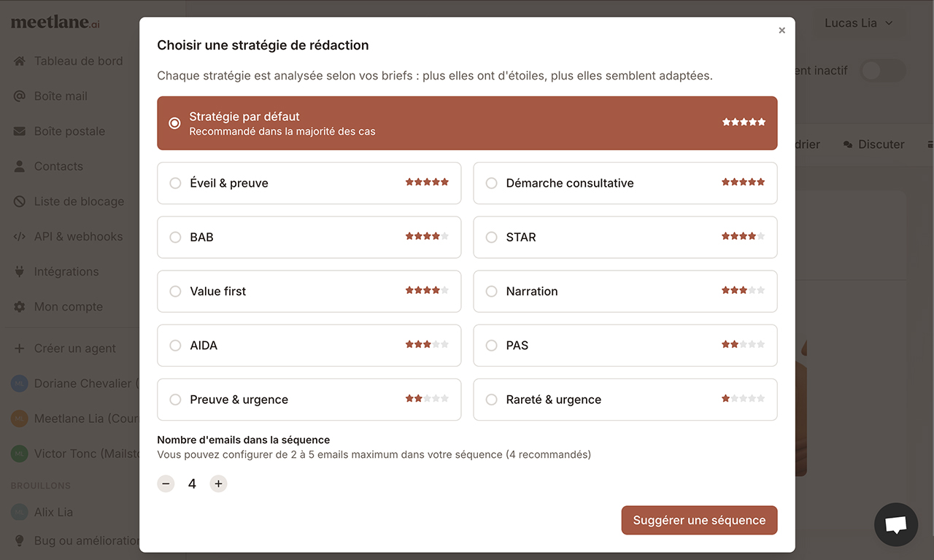Screen dimensions: 934x560
Task: Open the Lucas Lia account dropdown
Action: pos(859,23)
